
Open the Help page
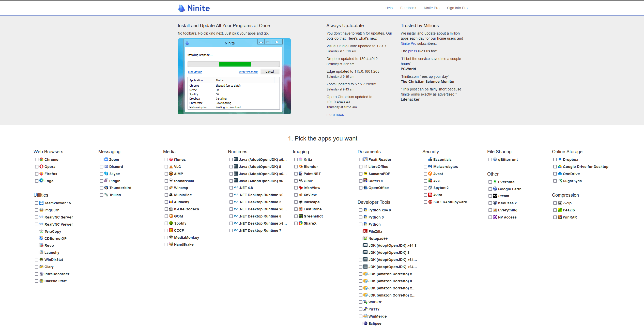[x=389, y=8]
